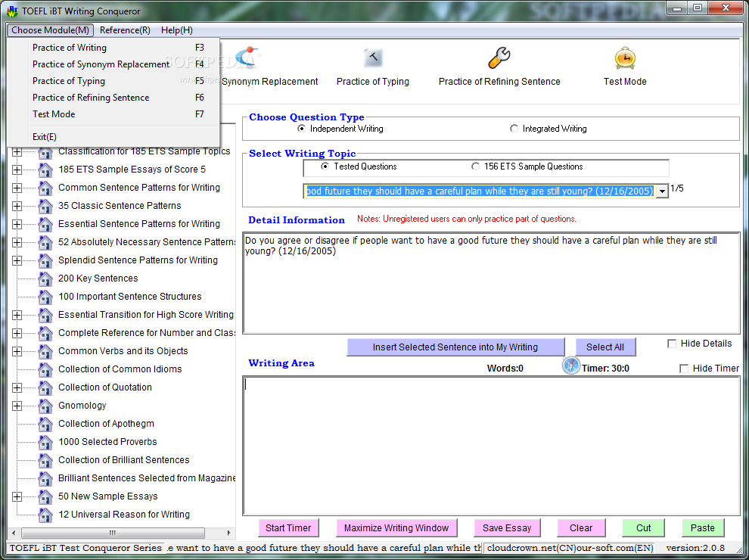The image size is (749, 560).
Task: Click house icon for Essential Transition for High Score
Action: pyautogui.click(x=45, y=315)
